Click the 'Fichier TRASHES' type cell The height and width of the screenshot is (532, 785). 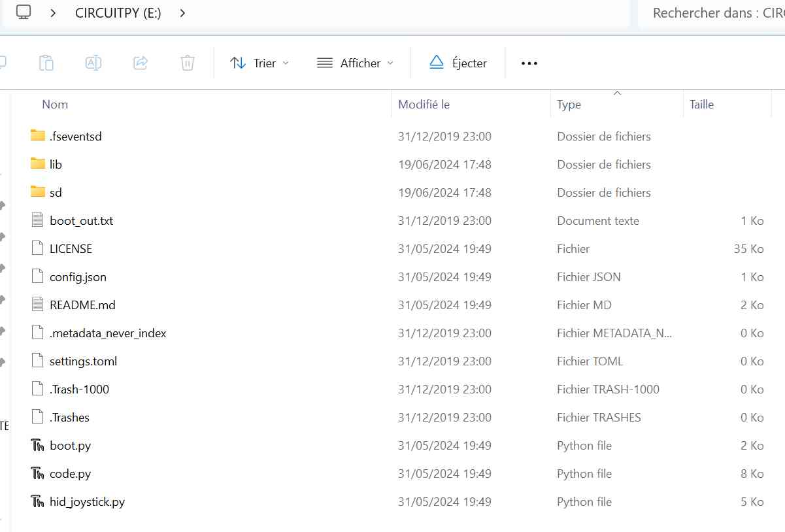point(599,418)
